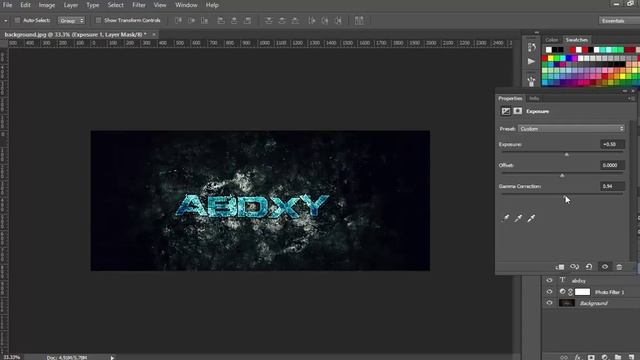Click the Align left edges icon

click(221, 20)
